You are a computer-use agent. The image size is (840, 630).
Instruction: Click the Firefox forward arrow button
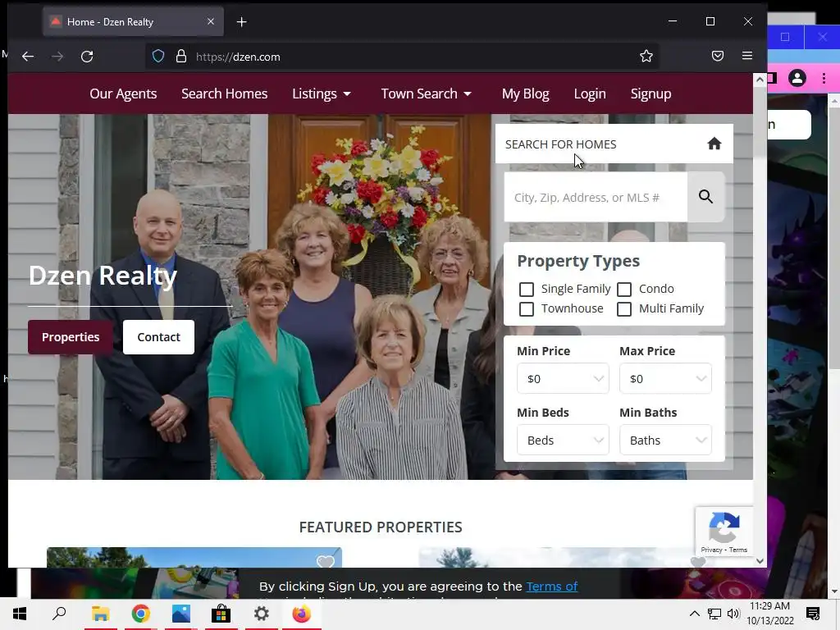click(57, 57)
